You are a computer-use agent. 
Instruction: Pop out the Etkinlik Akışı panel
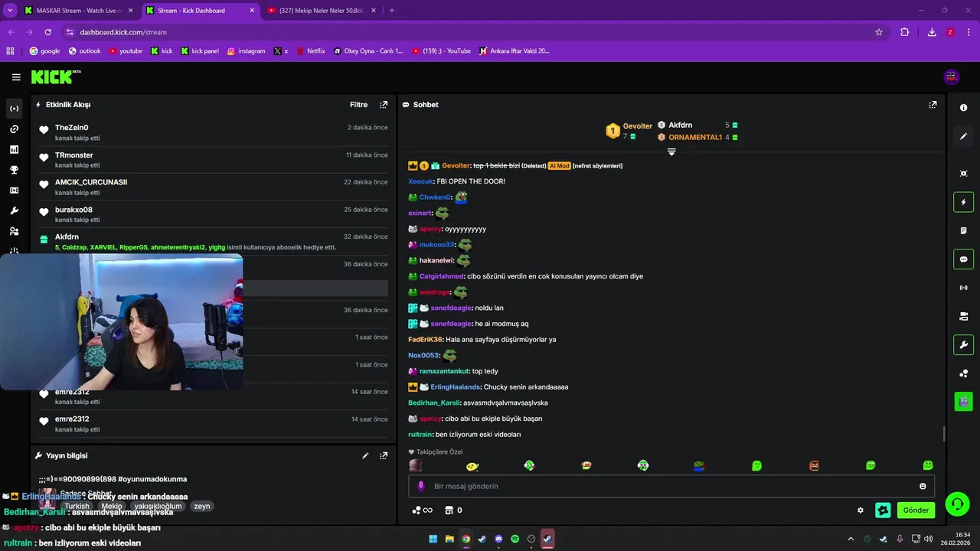[x=384, y=105]
